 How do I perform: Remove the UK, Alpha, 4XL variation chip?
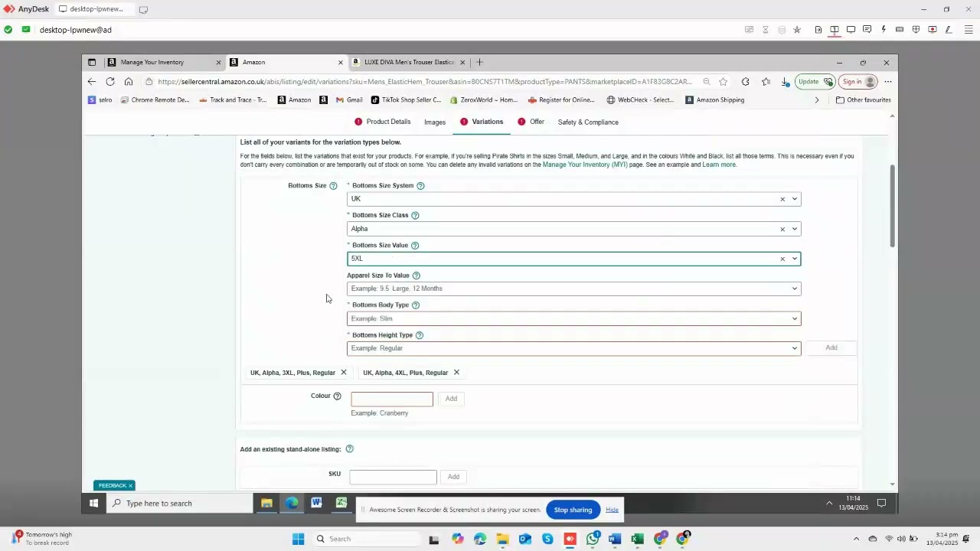tap(456, 373)
